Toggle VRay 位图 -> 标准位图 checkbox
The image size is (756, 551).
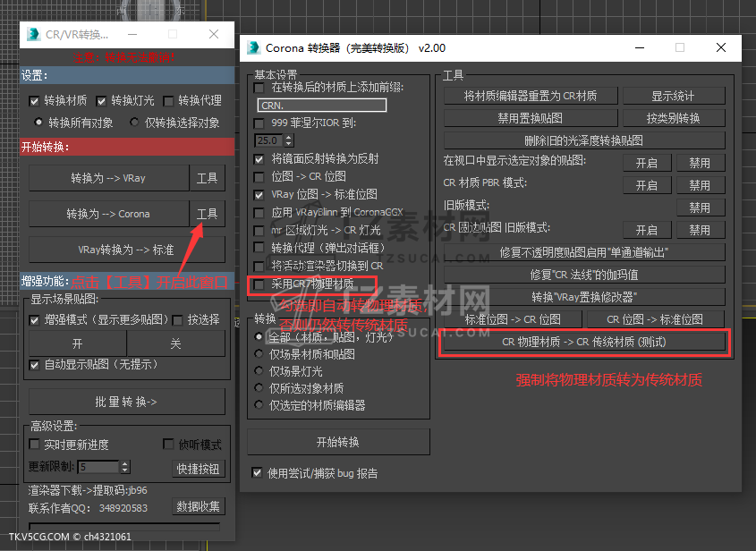[259, 195]
